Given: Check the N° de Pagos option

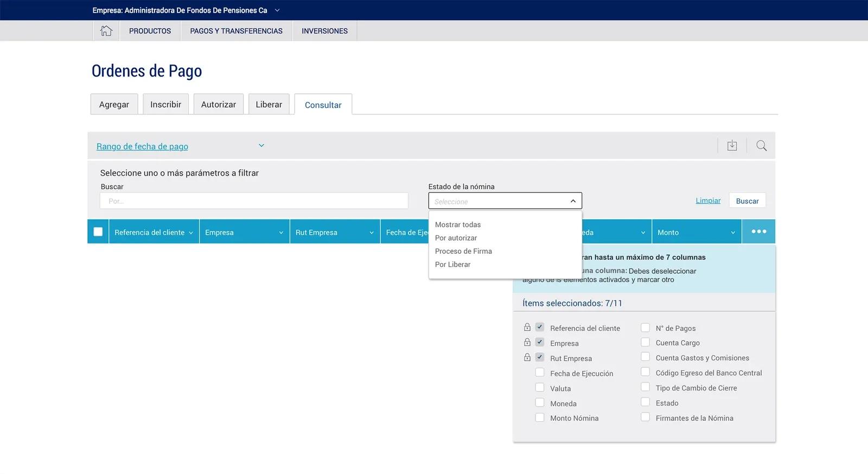Looking at the screenshot, I should (646, 328).
